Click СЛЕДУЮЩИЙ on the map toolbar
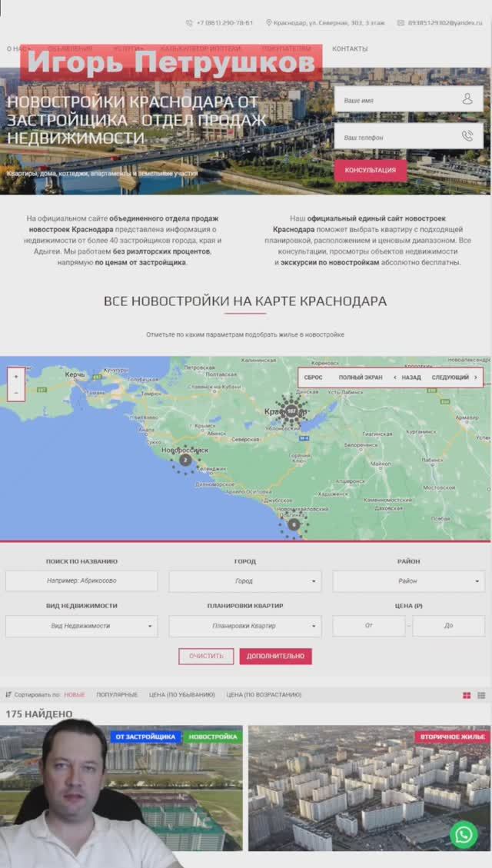This screenshot has height=868, width=492. point(450,377)
